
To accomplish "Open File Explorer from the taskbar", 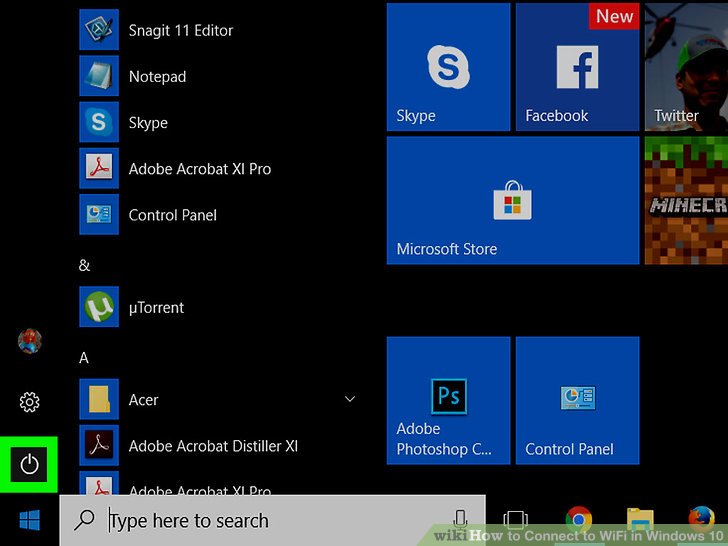I will [640, 520].
